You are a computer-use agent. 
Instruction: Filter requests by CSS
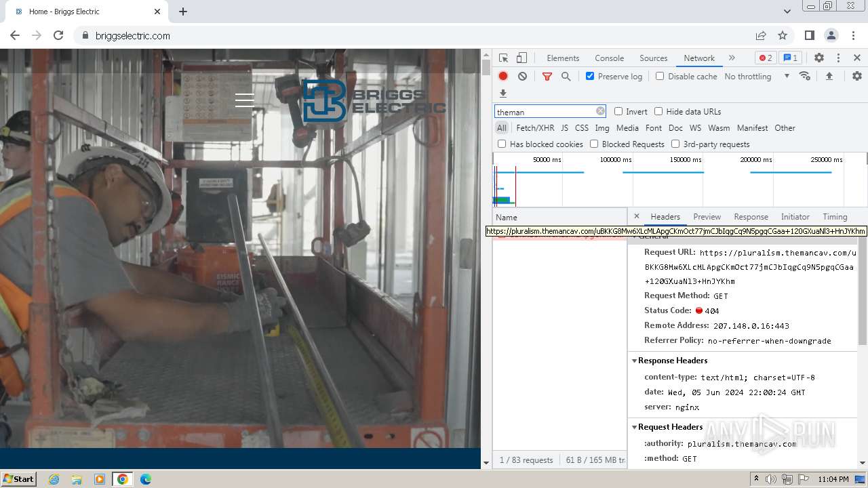pyautogui.click(x=582, y=128)
